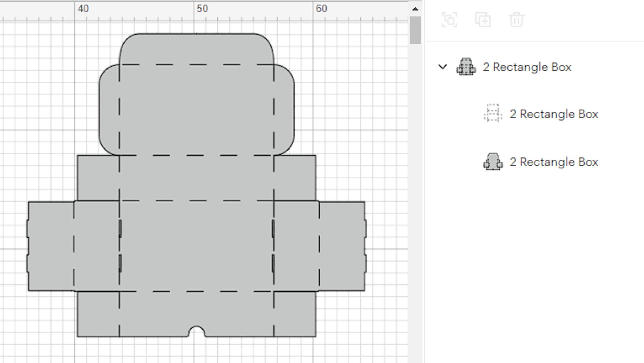Select the parent 2 Rectangle Box group entry
This screenshot has height=363, width=644.
527,67
